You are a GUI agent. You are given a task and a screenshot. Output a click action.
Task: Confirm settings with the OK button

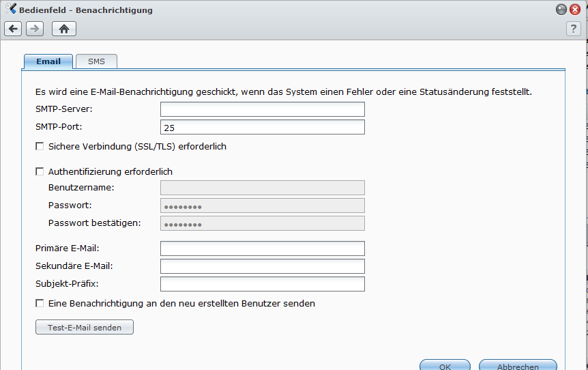pos(445,365)
